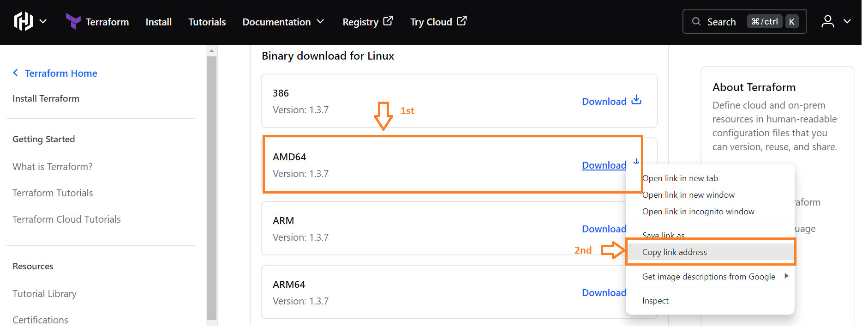Expand Get image descriptions from Google submenu

pos(711,276)
